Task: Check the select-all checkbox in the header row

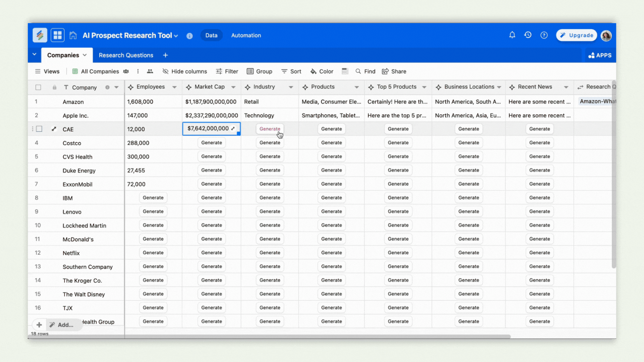Action: (x=38, y=87)
